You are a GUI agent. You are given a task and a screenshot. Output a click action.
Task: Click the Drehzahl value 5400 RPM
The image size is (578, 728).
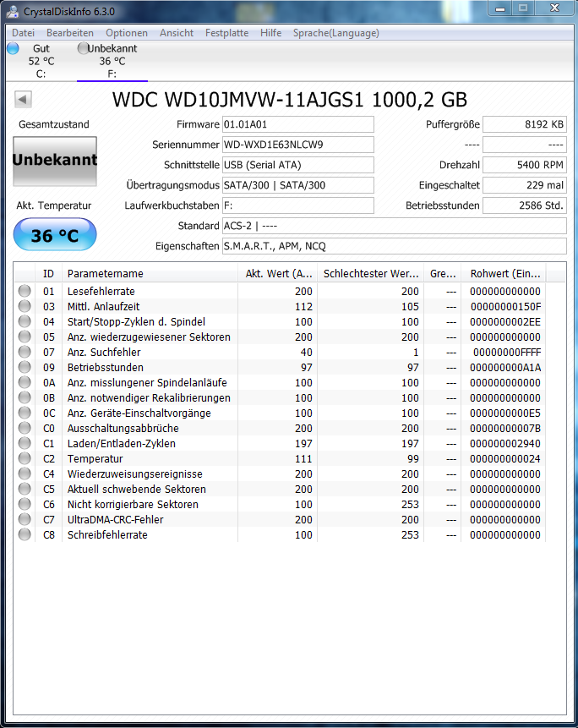[525, 165]
